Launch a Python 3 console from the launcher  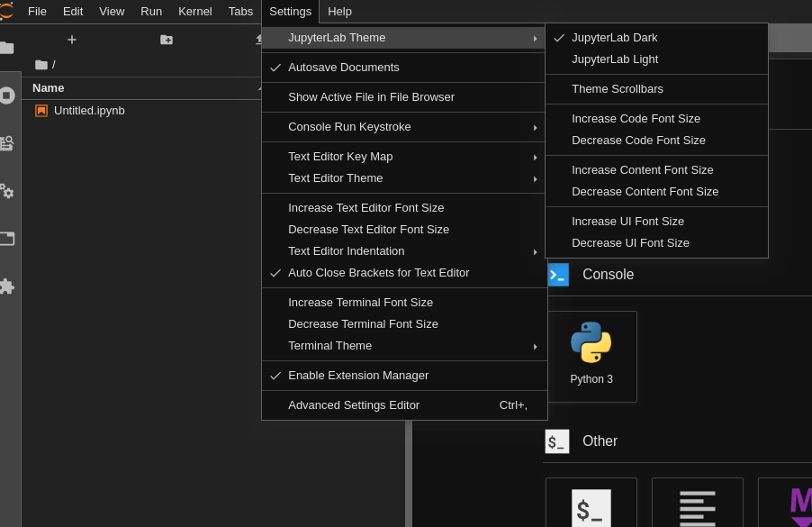(591, 356)
